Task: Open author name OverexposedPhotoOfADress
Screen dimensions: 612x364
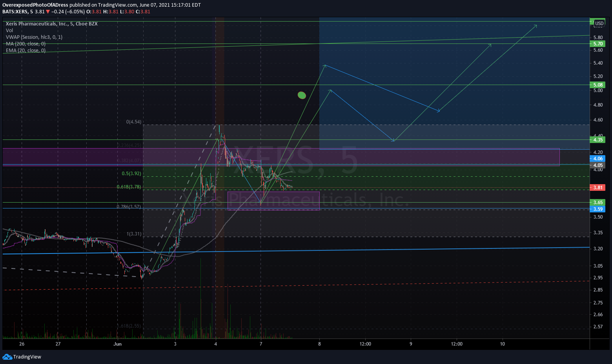Action: pyautogui.click(x=35, y=5)
